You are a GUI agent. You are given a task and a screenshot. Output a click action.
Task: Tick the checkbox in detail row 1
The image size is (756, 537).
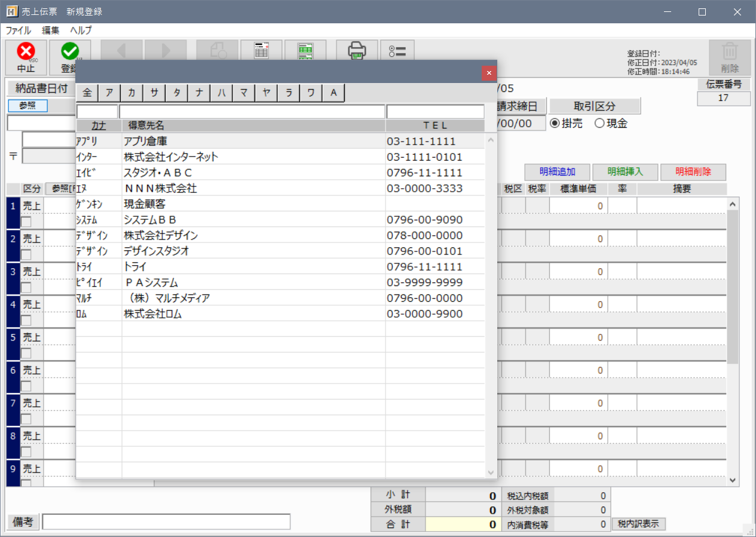pos(26,222)
